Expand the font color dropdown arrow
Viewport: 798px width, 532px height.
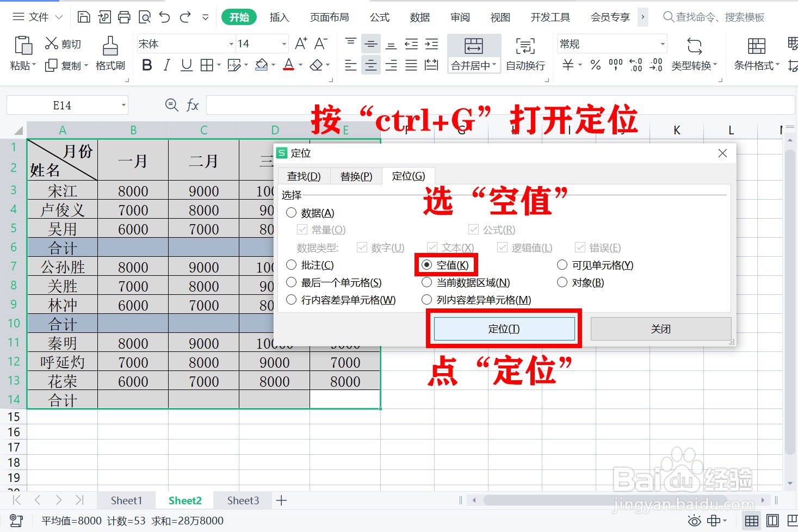[x=300, y=65]
